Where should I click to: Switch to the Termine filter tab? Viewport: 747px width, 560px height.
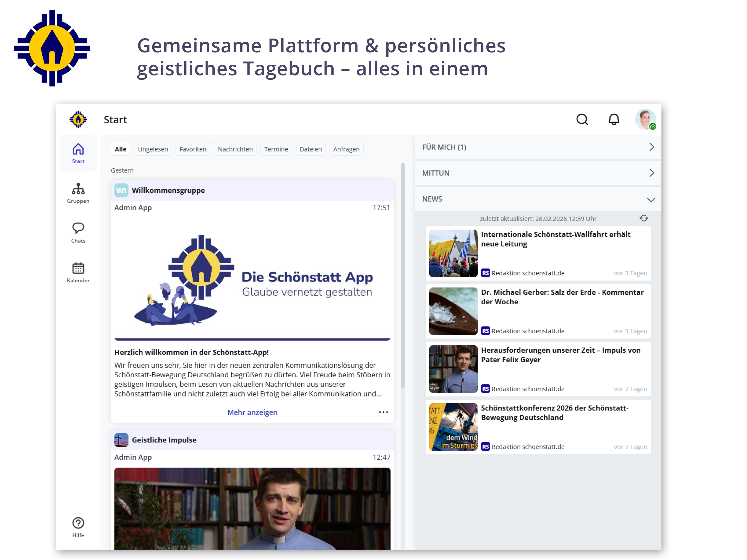[x=276, y=149]
